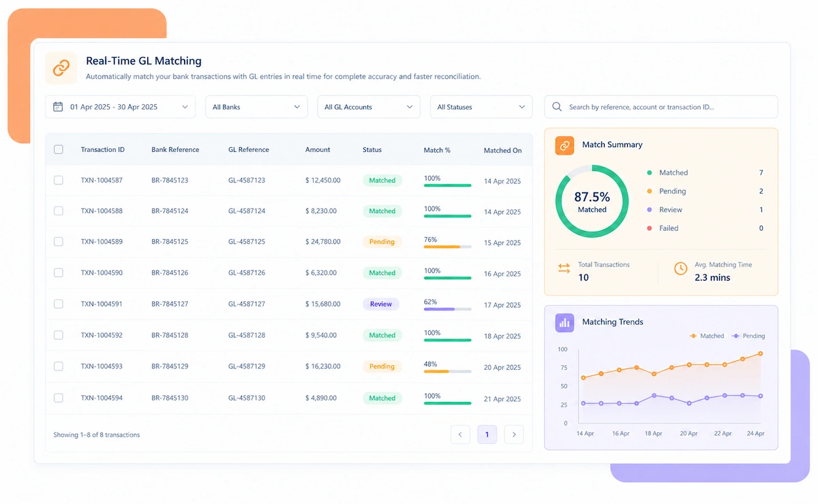Go to next page arrow button
The image size is (818, 504).
point(514,435)
